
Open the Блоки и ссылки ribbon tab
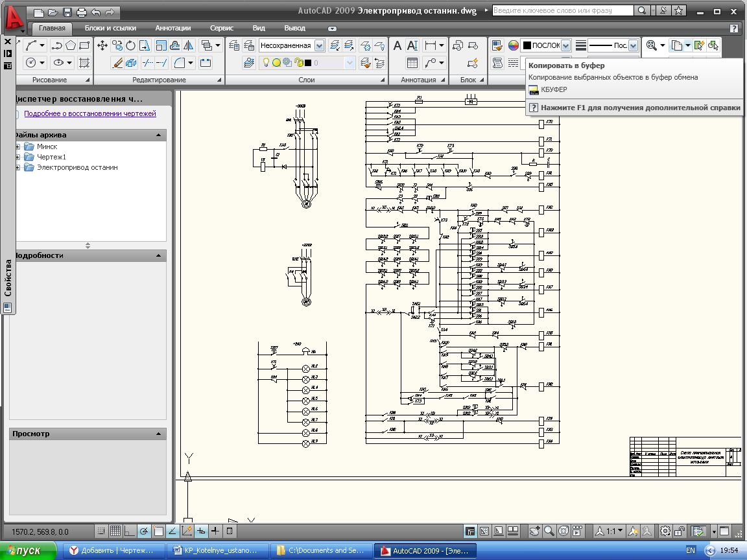coord(110,28)
